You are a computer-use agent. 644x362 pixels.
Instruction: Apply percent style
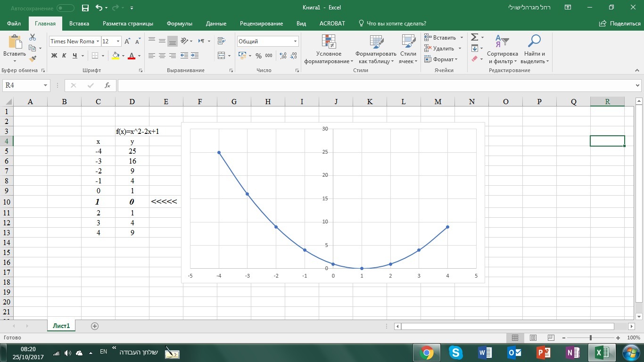pyautogui.click(x=258, y=56)
